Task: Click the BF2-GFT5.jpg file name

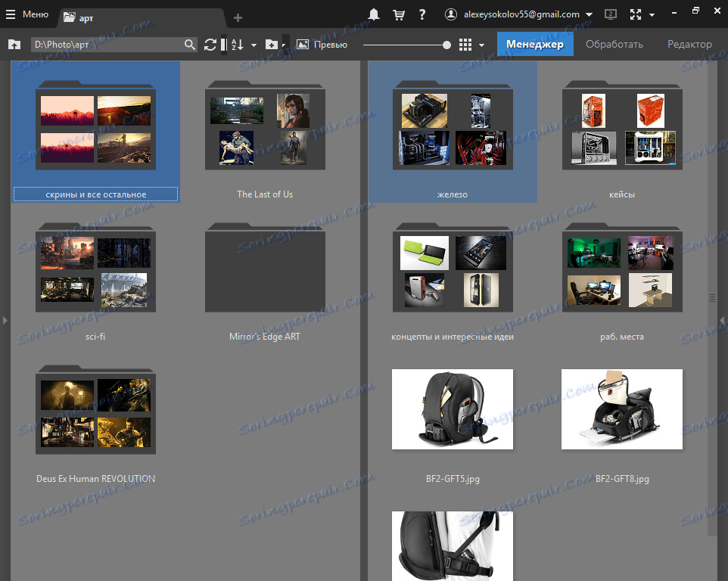Action: [x=453, y=478]
